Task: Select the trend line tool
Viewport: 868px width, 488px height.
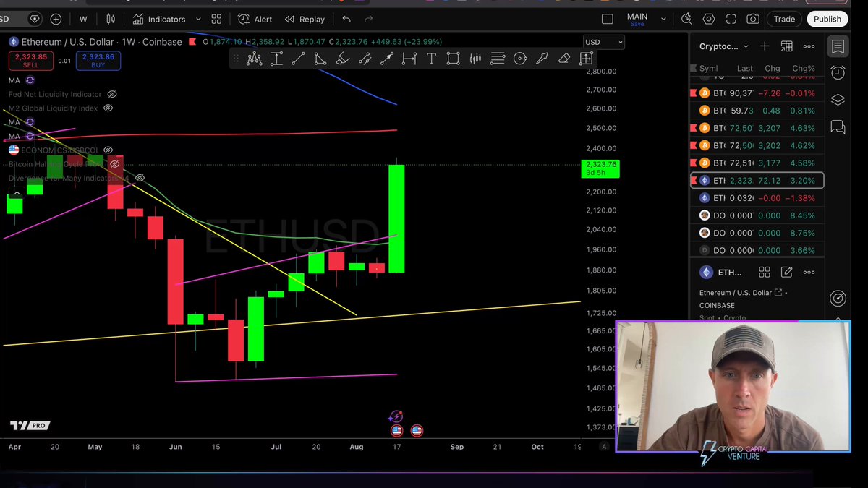Action: 298,59
